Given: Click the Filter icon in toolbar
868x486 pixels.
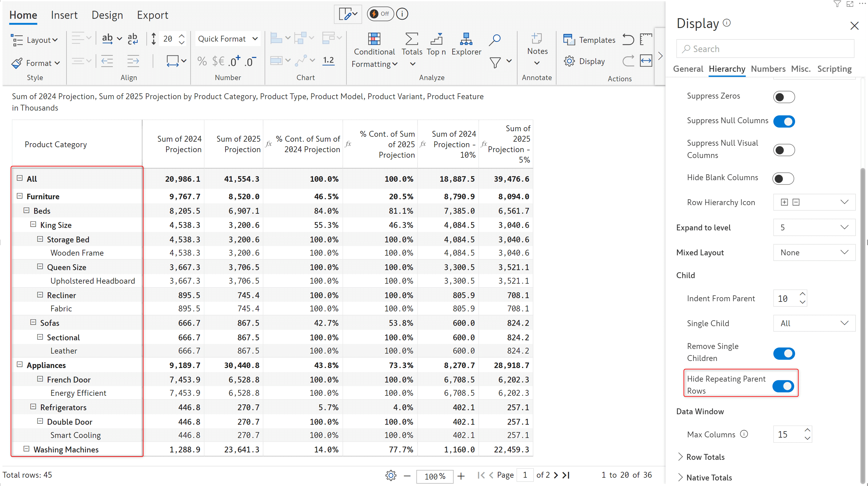Looking at the screenshot, I should click(x=495, y=63).
